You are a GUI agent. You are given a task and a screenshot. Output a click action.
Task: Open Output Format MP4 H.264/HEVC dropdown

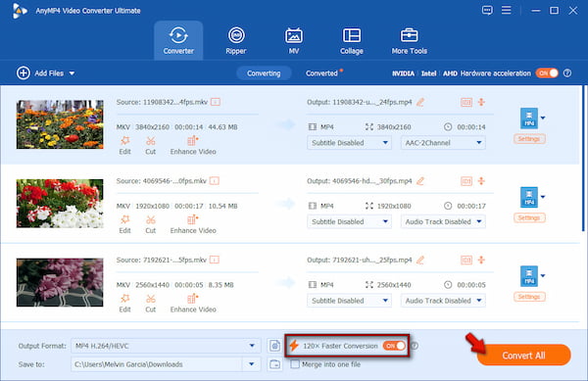[166, 346]
